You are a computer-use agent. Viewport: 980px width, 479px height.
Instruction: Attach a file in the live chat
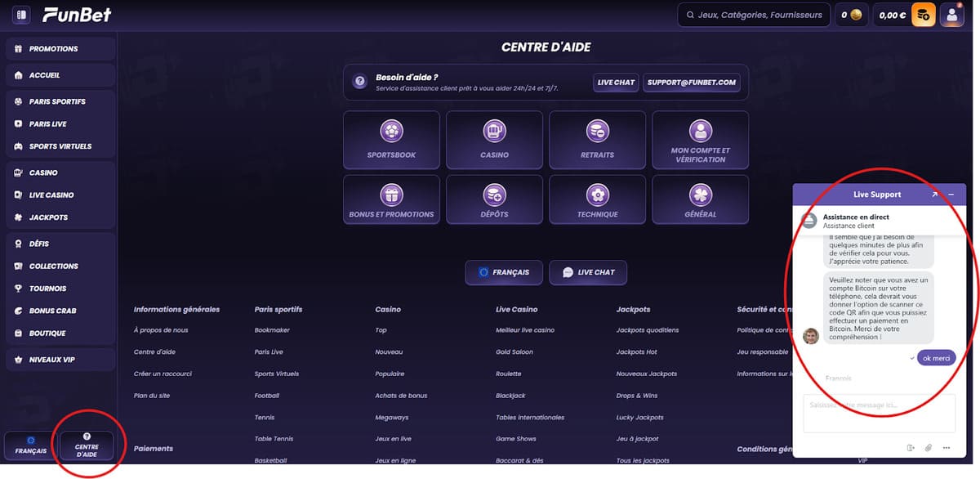929,448
